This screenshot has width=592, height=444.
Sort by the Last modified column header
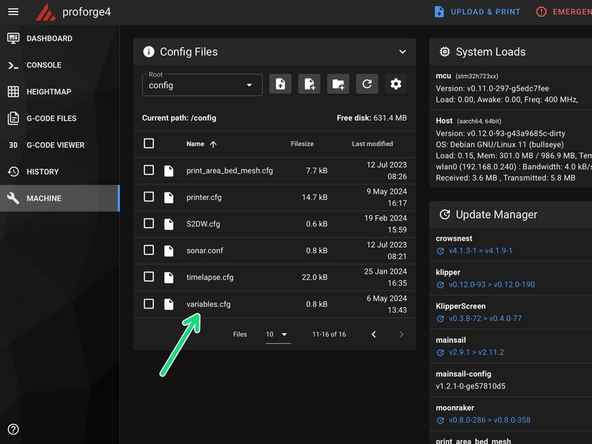(x=372, y=144)
